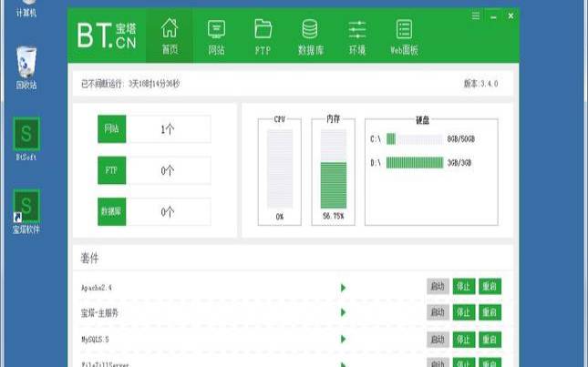Click the green 数据库 count label

[112, 211]
